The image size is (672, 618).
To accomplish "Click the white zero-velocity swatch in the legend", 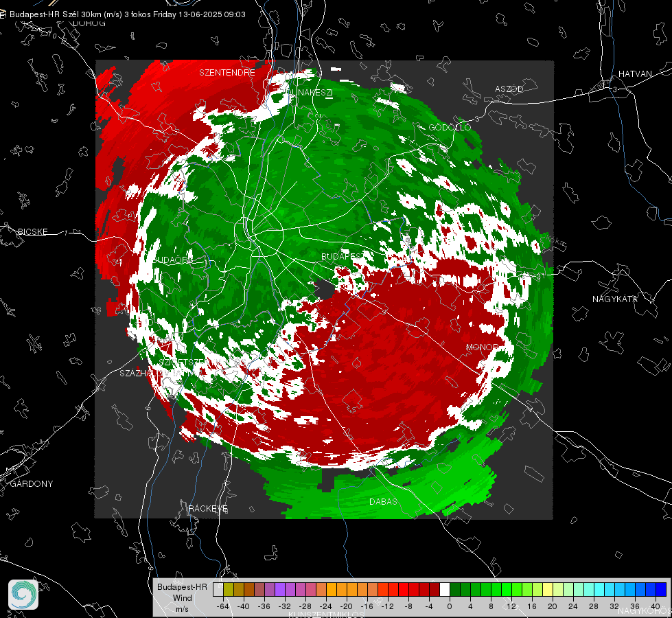I will click(x=445, y=590).
